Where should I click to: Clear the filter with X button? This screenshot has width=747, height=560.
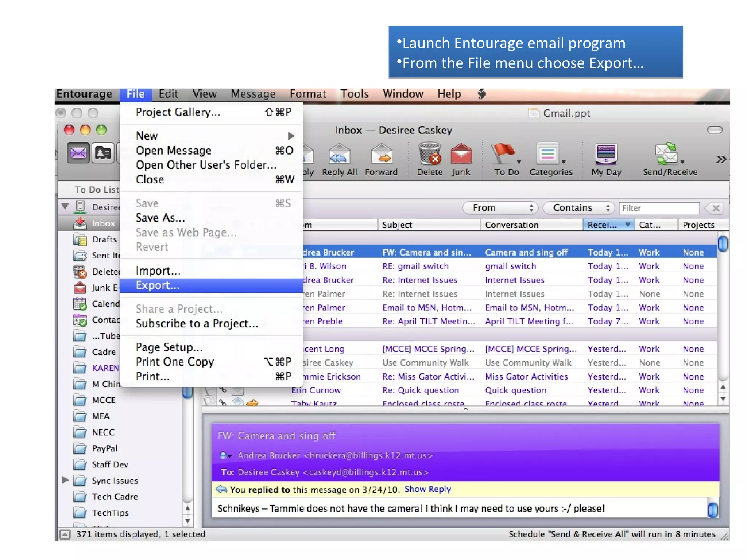pos(715,208)
